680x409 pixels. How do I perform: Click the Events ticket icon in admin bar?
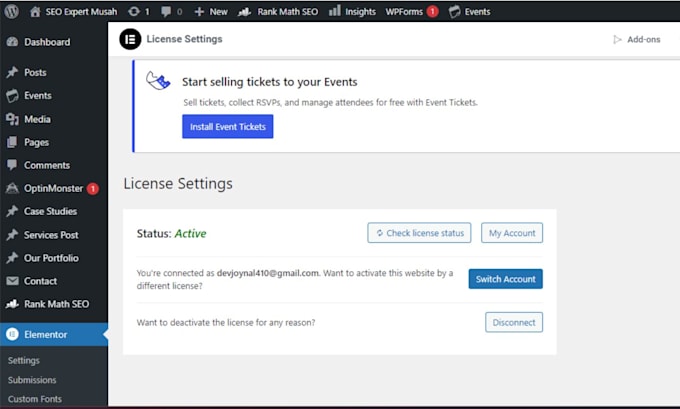tap(454, 12)
